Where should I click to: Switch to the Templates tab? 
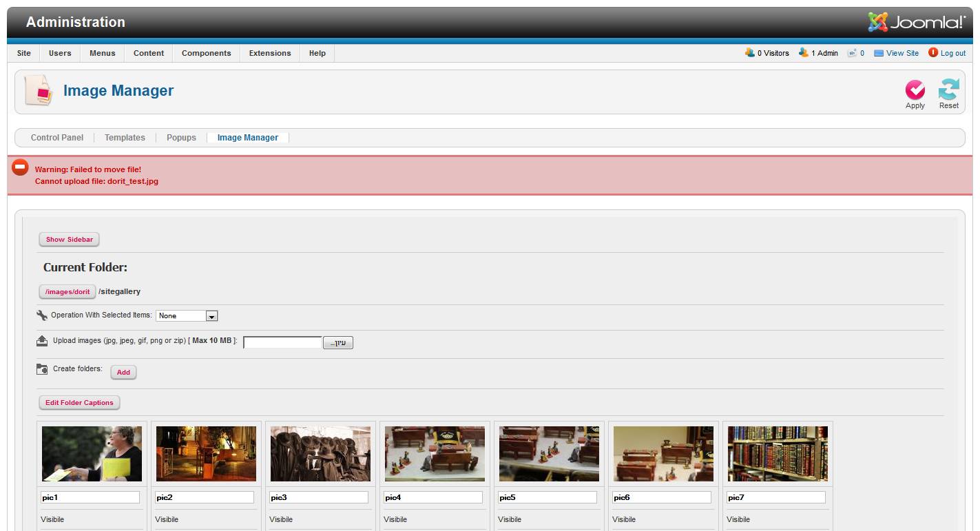pos(125,138)
